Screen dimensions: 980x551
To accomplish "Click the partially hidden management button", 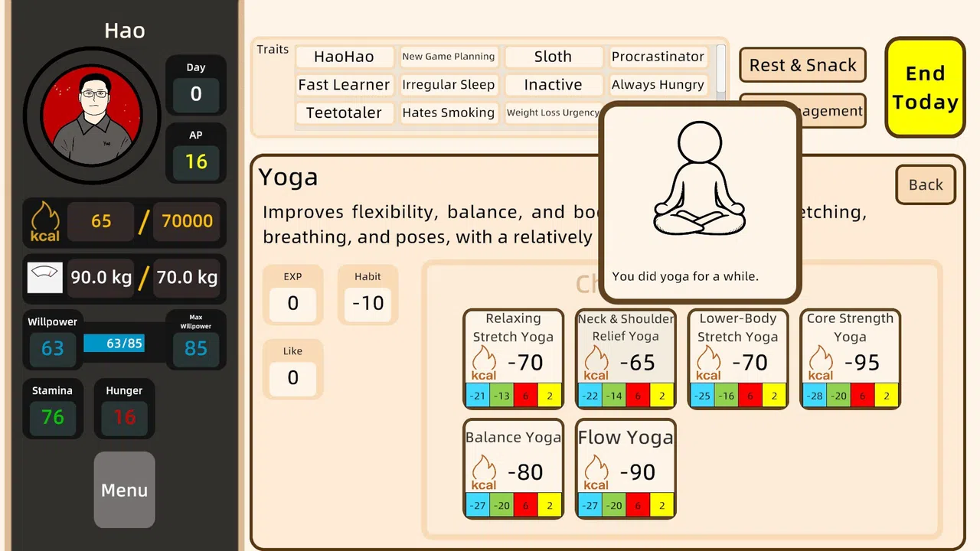I will (x=832, y=111).
